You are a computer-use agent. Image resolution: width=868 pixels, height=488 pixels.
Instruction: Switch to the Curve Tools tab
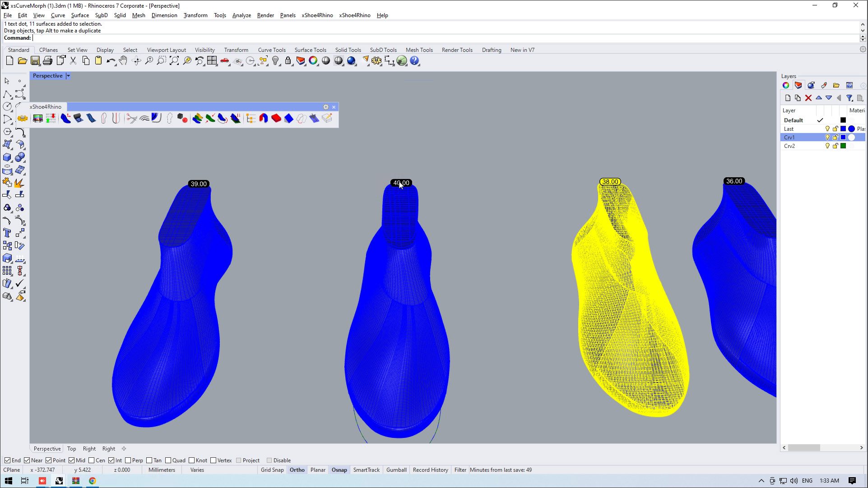[x=272, y=50]
